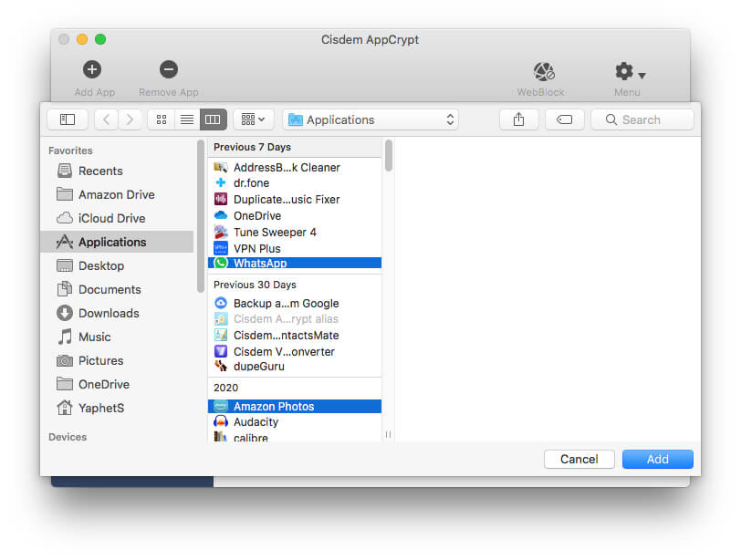Select Duplicate...usic Fixer app
Screen dimensions: 741x560
pyautogui.click(x=295, y=199)
